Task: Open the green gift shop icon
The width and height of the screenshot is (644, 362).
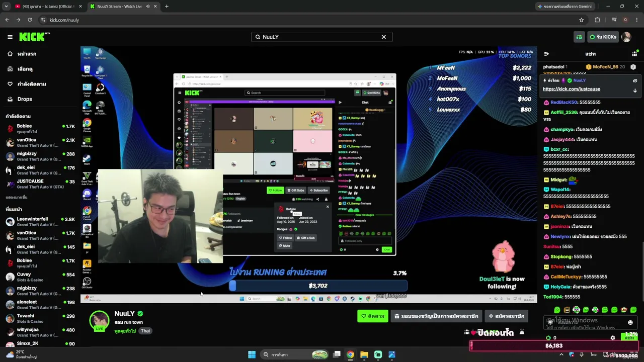Action: click(x=579, y=37)
